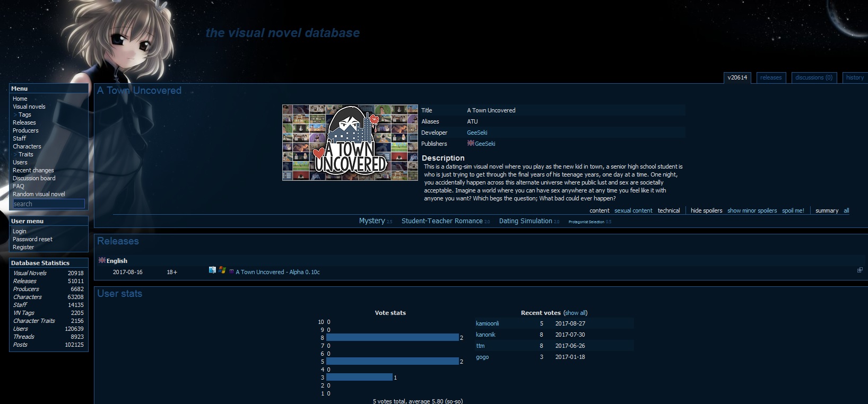Image resolution: width=868 pixels, height=404 pixels.
Task: Open Tags under Visual novels
Action: 25,115
